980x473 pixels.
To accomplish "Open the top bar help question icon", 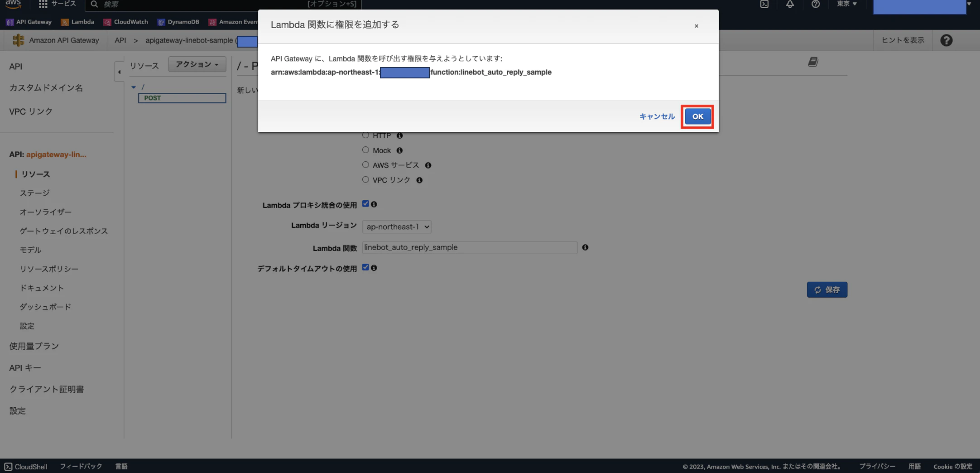I will tap(815, 4).
